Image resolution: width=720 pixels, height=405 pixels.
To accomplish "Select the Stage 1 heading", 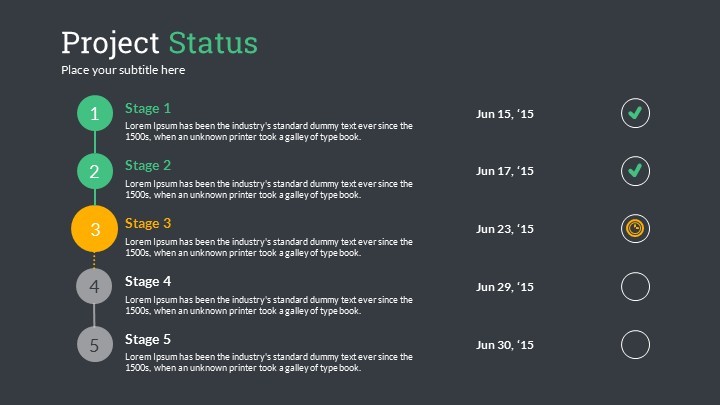I will point(148,107).
